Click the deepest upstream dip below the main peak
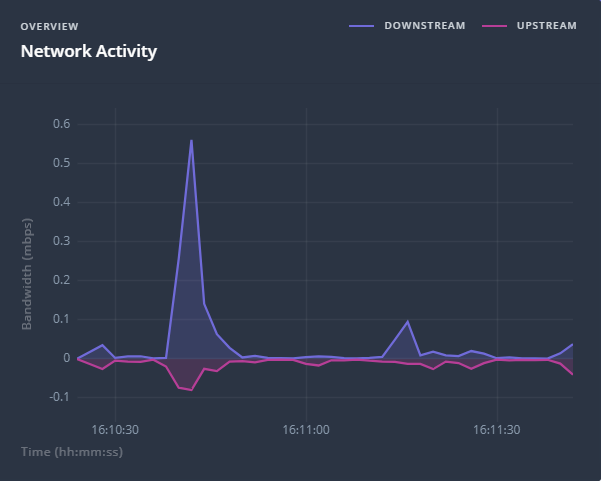This screenshot has height=481, width=602. pyautogui.click(x=191, y=390)
